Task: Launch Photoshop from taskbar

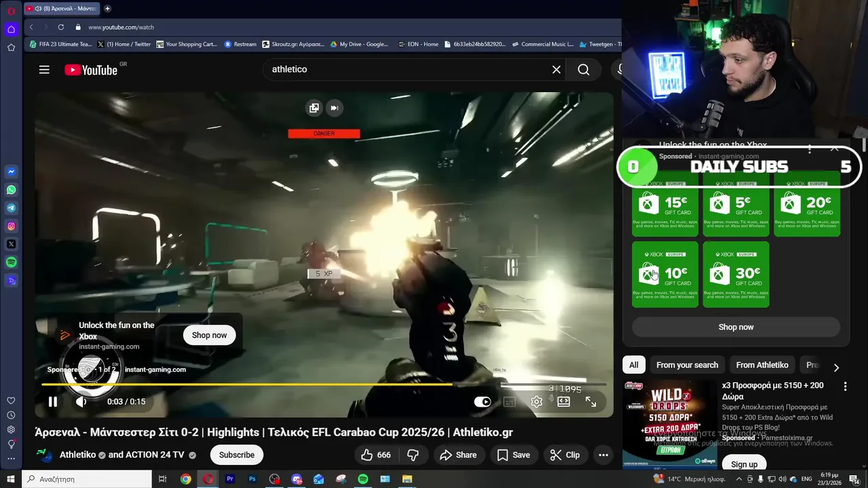Action: 252,479
